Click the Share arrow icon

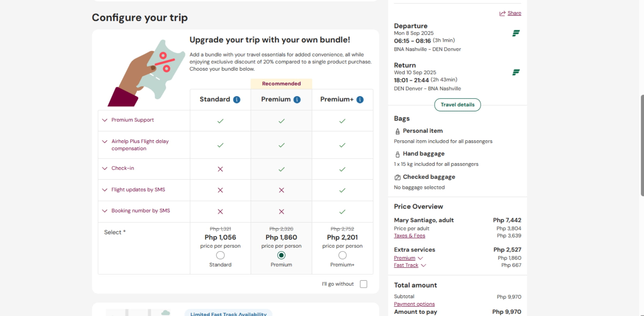pos(502,13)
